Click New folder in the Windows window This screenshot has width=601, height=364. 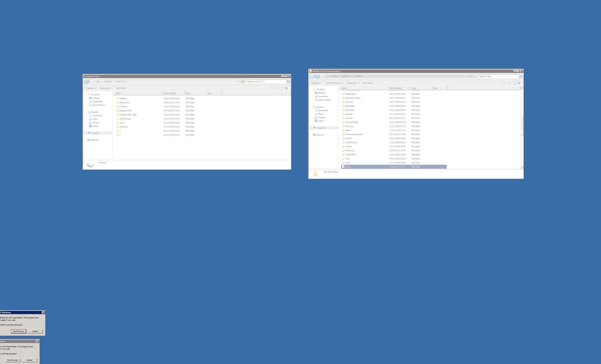click(x=368, y=83)
